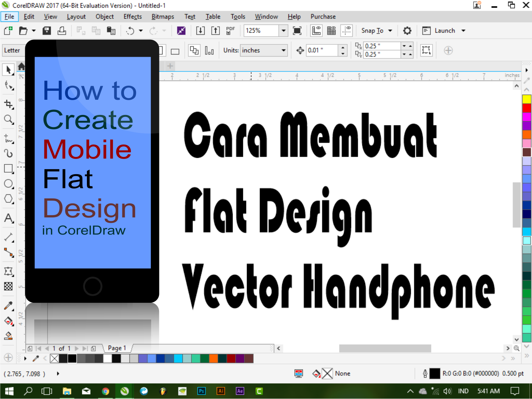Select the Pick tool
Screen dimensions: 532x399
click(x=8, y=70)
